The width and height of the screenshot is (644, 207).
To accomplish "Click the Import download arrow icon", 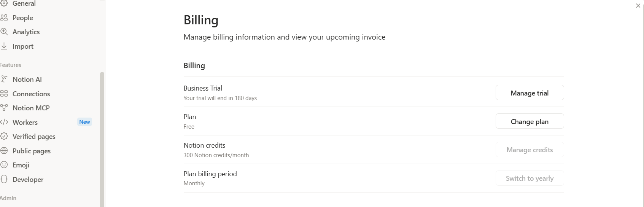I will click(4, 46).
